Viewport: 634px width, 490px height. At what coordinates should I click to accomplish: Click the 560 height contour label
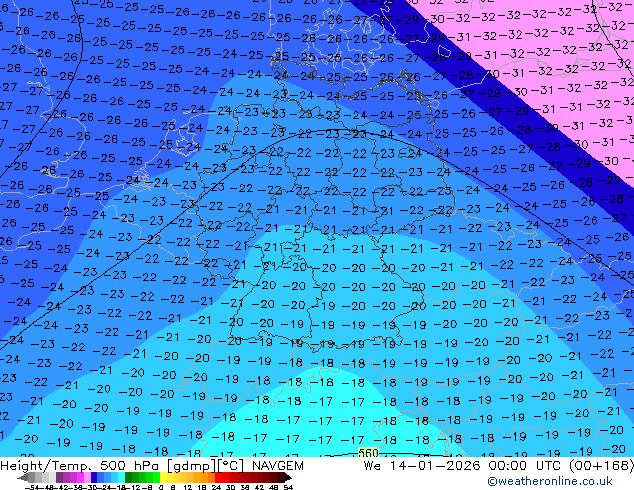tap(368, 452)
